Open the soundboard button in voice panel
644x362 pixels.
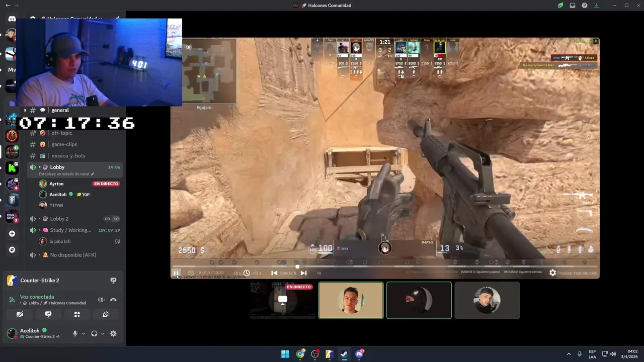[106, 314]
